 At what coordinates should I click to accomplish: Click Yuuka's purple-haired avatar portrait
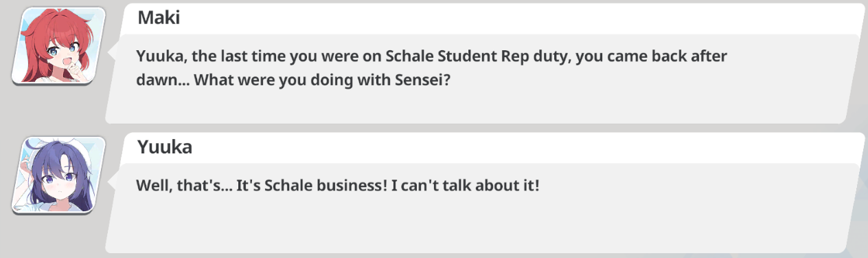(x=58, y=175)
